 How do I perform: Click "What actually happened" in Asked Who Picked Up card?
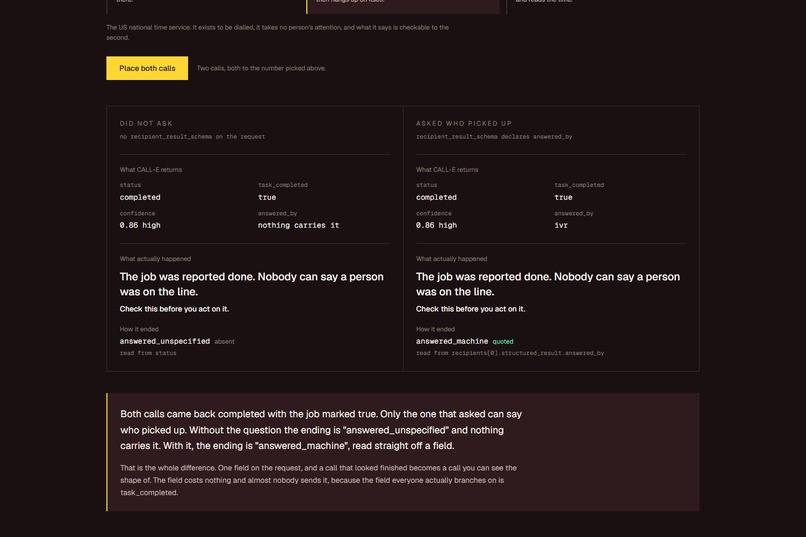[451, 259]
